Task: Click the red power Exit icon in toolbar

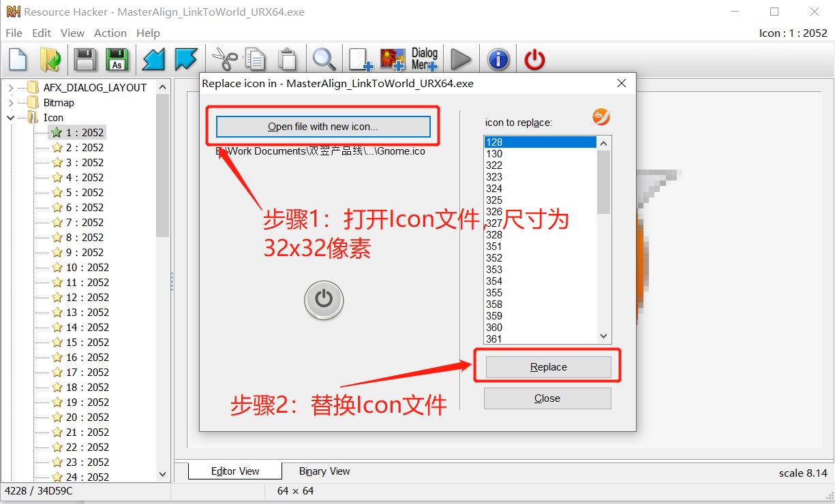Action: 534,59
